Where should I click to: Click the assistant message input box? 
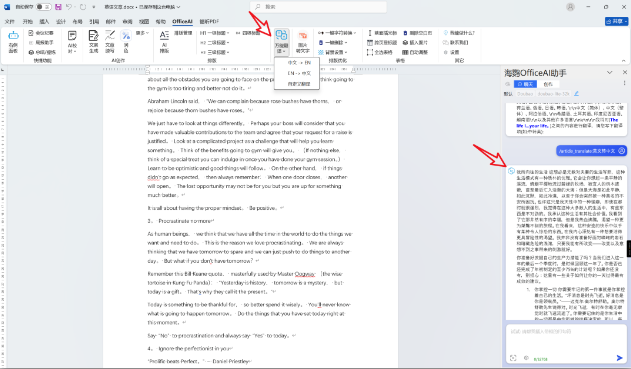(x=566, y=338)
